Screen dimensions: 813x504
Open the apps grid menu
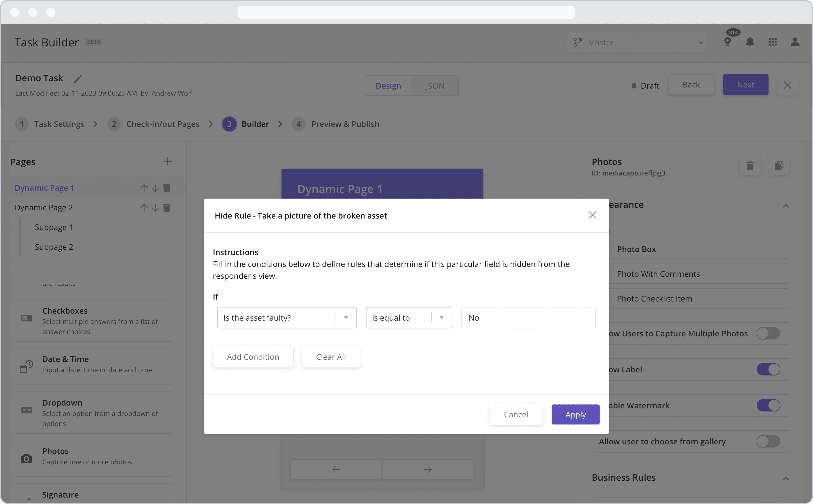pyautogui.click(x=773, y=42)
